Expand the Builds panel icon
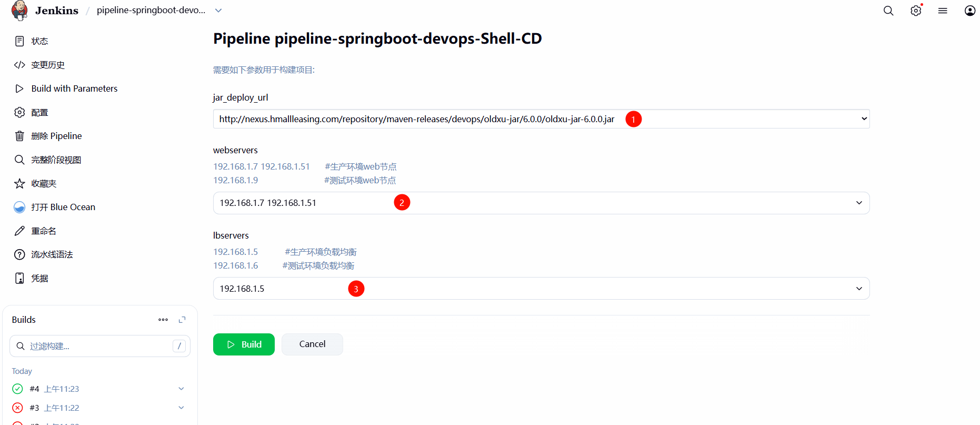Viewport: 980px width, 425px height. pyautogui.click(x=182, y=320)
